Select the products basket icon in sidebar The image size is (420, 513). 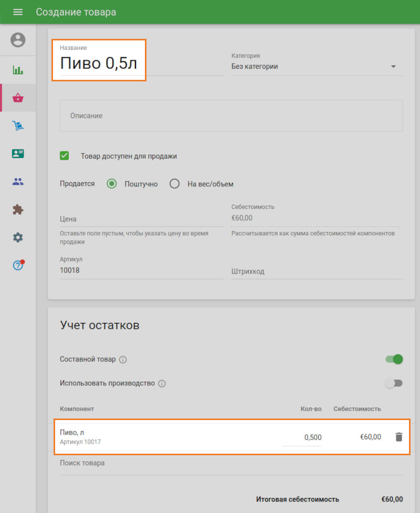tap(18, 97)
